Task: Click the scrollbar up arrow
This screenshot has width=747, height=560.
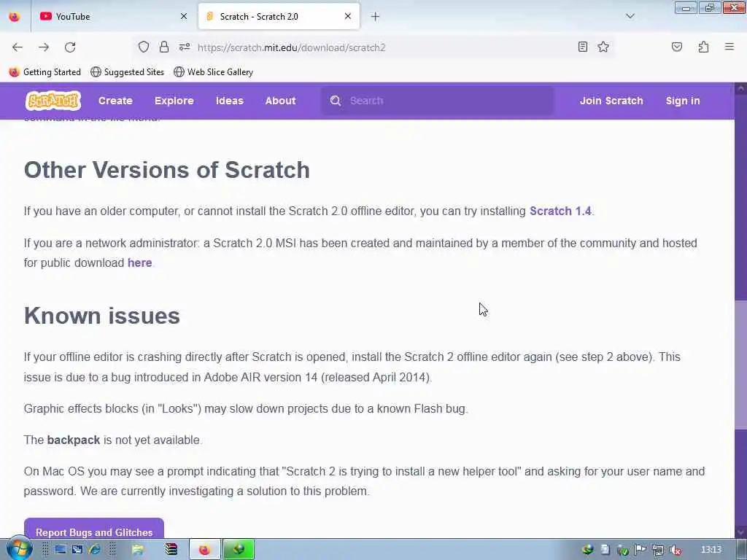Action: pyautogui.click(x=740, y=88)
